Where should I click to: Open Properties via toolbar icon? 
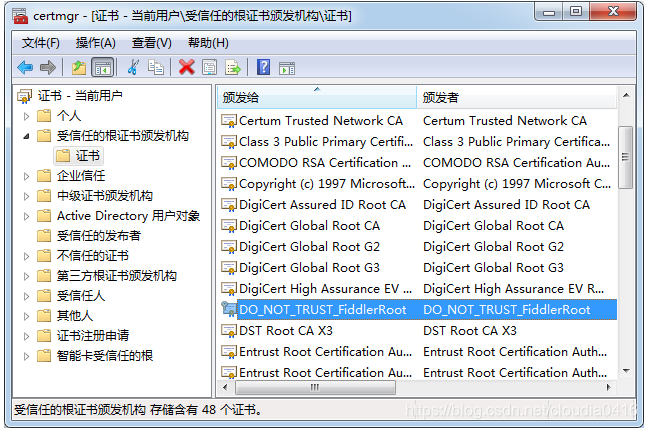[x=210, y=67]
